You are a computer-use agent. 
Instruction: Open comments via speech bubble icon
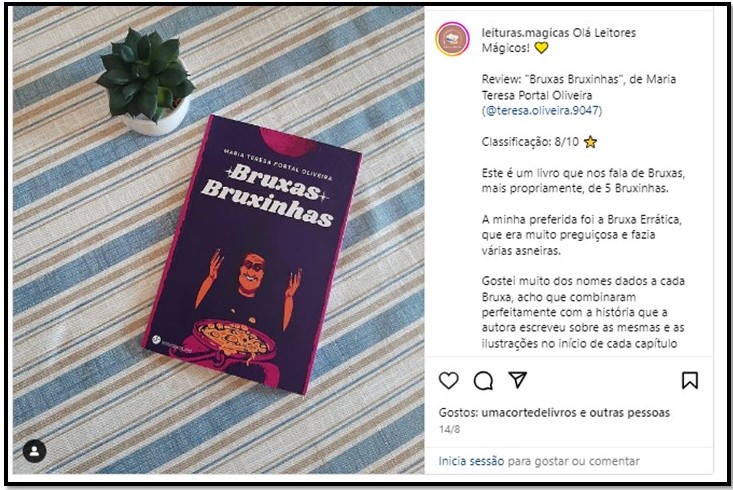[483, 381]
